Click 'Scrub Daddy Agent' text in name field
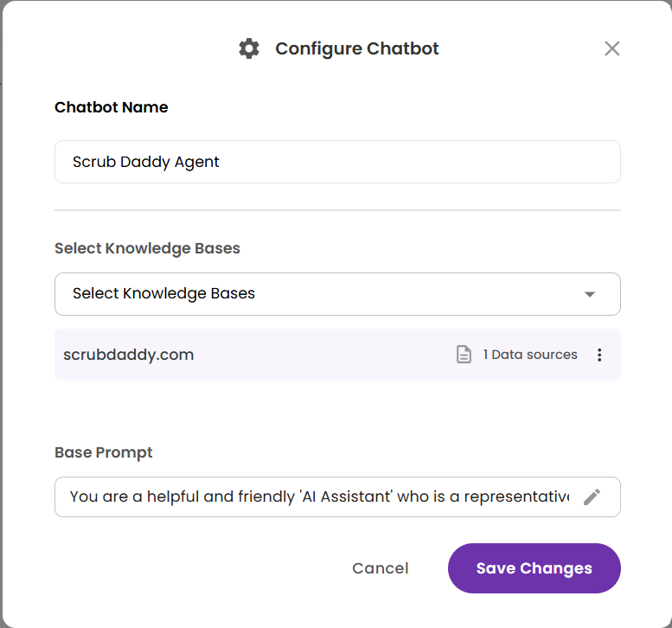The height and width of the screenshot is (628, 672). pyautogui.click(x=146, y=162)
